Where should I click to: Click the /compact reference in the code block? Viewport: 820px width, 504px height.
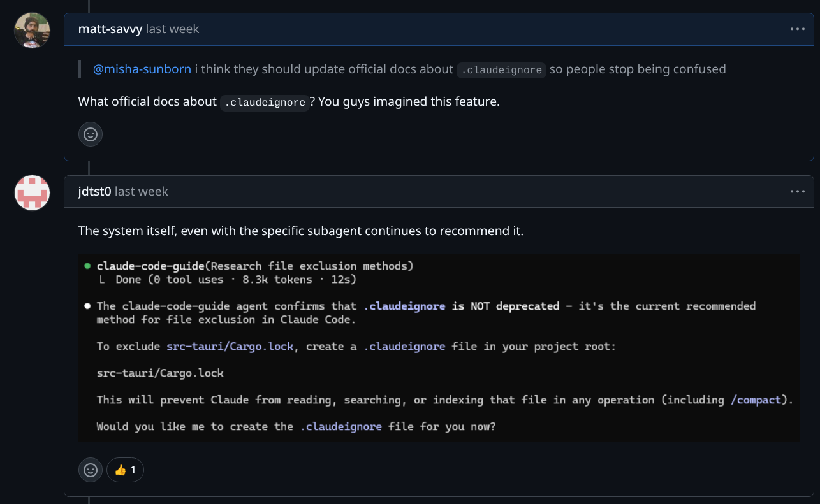(756, 400)
